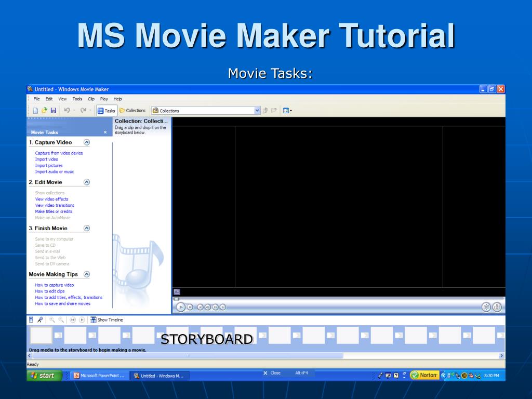Click View video effects link
The width and height of the screenshot is (532, 399).
51,199
